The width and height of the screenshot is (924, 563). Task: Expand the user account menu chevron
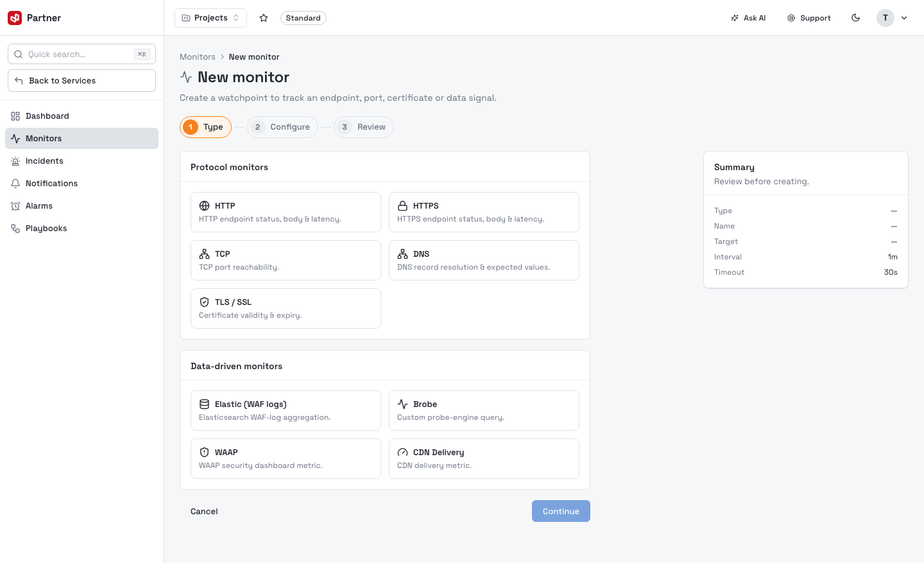[904, 18]
